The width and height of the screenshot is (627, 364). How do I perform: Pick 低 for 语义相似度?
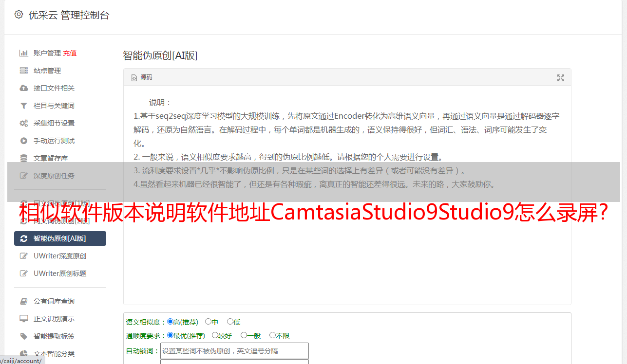(x=230, y=322)
